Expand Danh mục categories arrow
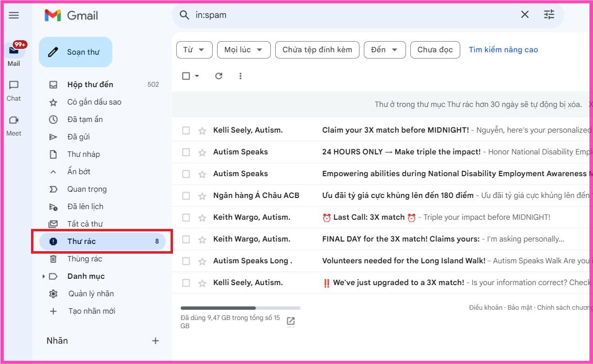Screen dimensions: 593x364 (x=44, y=276)
